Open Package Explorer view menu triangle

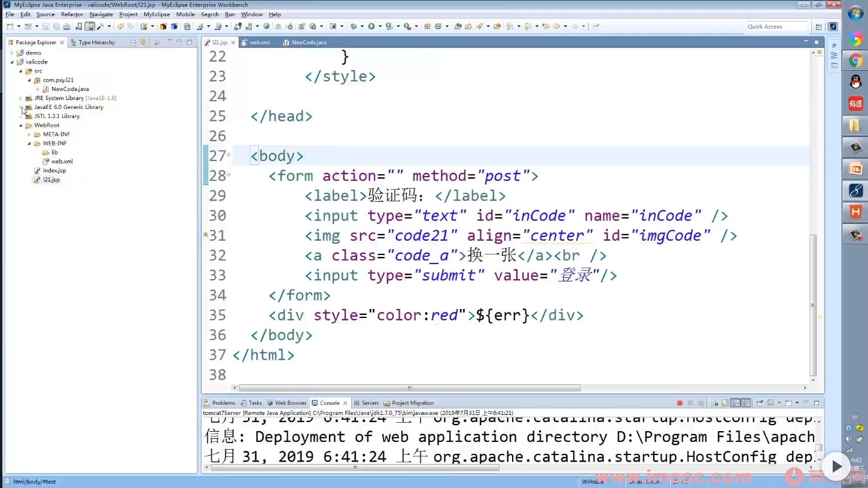pos(170,41)
